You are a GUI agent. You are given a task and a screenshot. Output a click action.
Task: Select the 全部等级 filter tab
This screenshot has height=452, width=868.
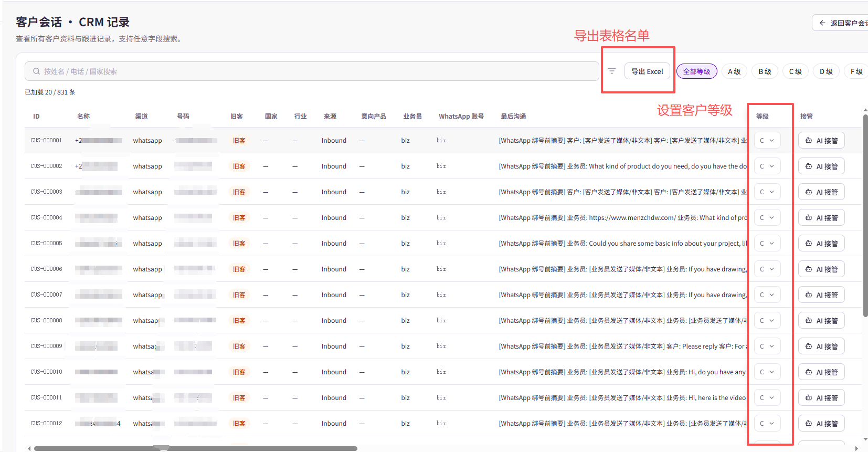point(696,71)
